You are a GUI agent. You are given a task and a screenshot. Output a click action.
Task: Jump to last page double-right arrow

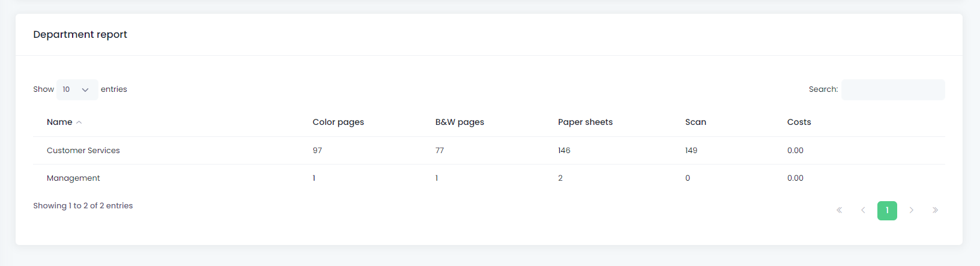click(935, 210)
